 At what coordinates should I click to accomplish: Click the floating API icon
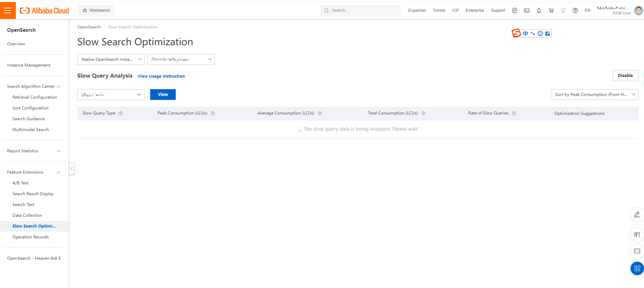tap(637, 235)
